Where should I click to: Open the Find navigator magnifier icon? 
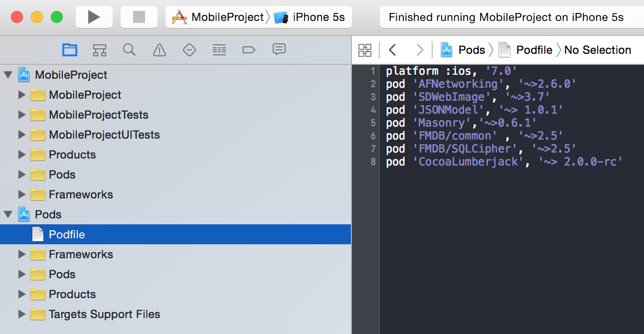[x=129, y=50]
